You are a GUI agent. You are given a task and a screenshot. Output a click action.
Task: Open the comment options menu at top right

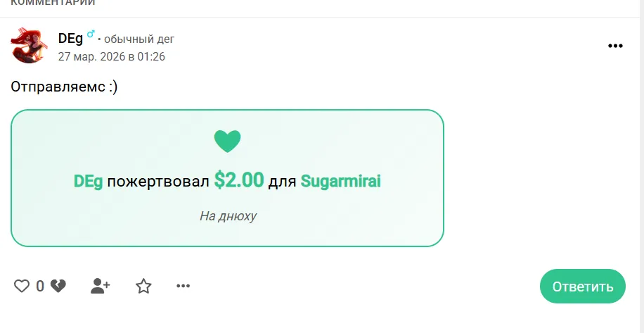click(615, 46)
